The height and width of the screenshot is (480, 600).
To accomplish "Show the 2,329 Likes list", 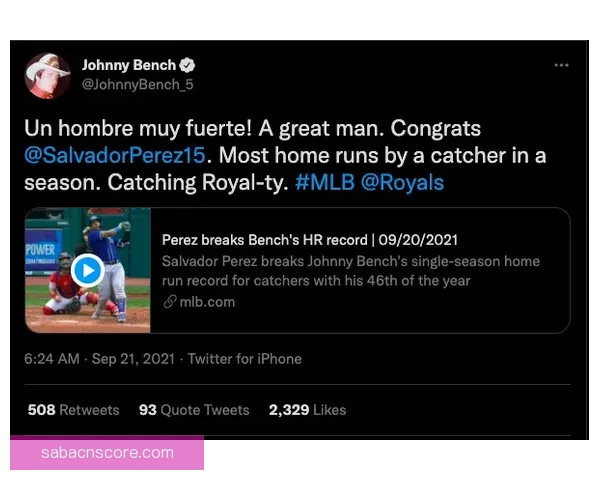I will tap(307, 410).
